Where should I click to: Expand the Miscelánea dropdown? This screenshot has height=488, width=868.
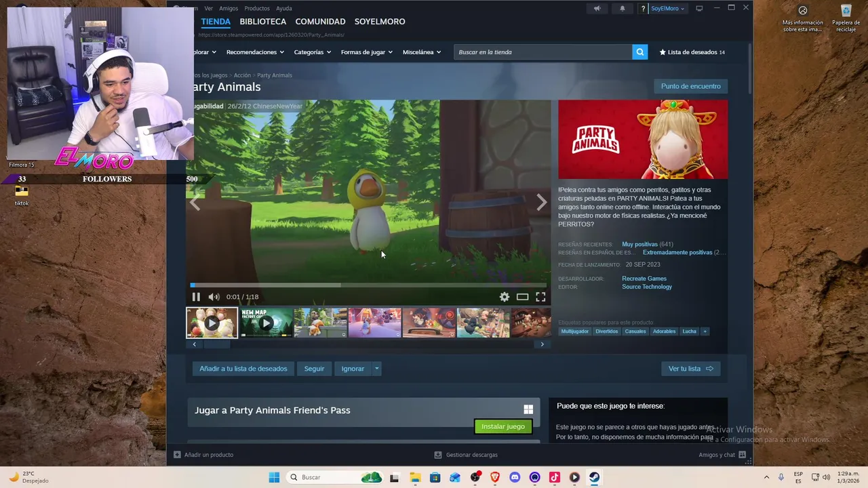pyautogui.click(x=422, y=52)
